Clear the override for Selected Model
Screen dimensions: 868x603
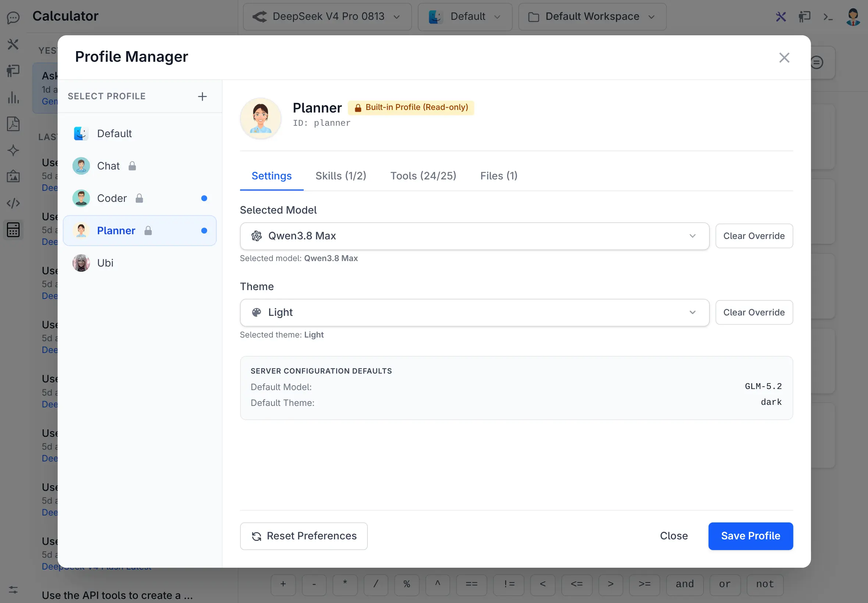point(754,236)
